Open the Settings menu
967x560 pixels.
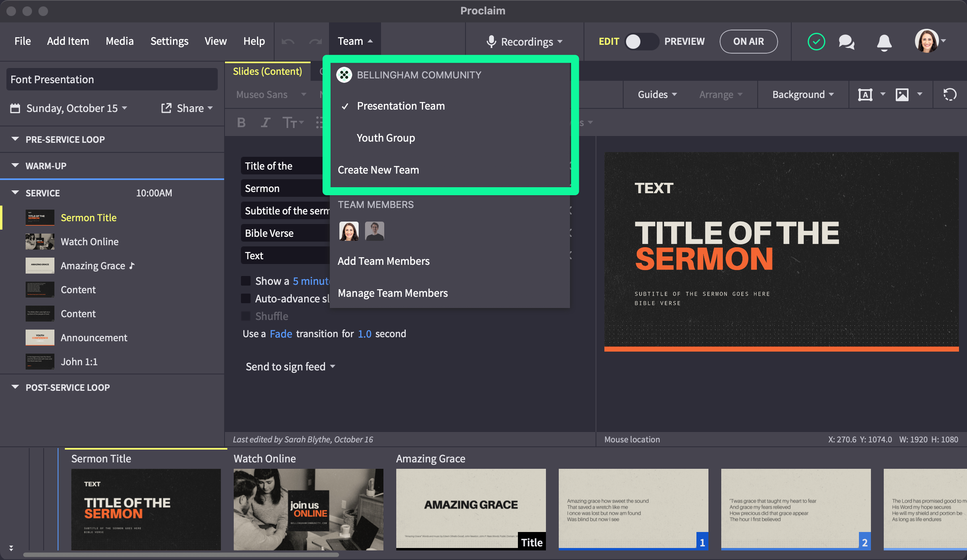click(169, 41)
